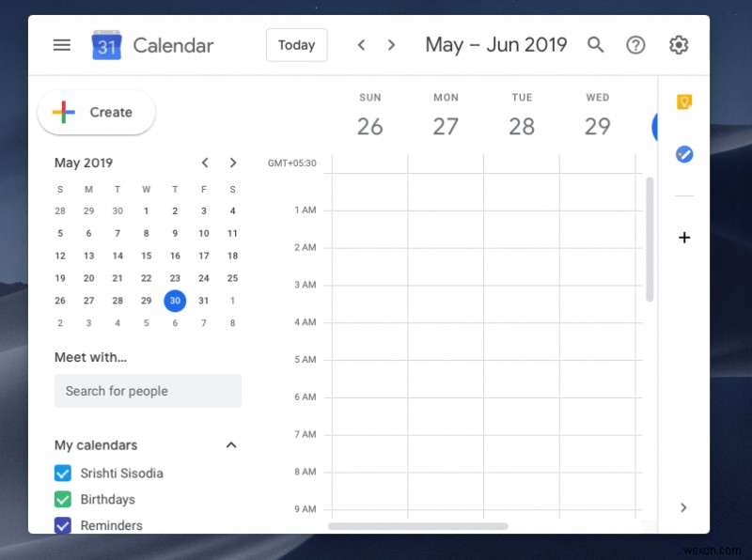The image size is (752, 560).
Task: Open Google Tasks side panel
Action: click(x=684, y=154)
